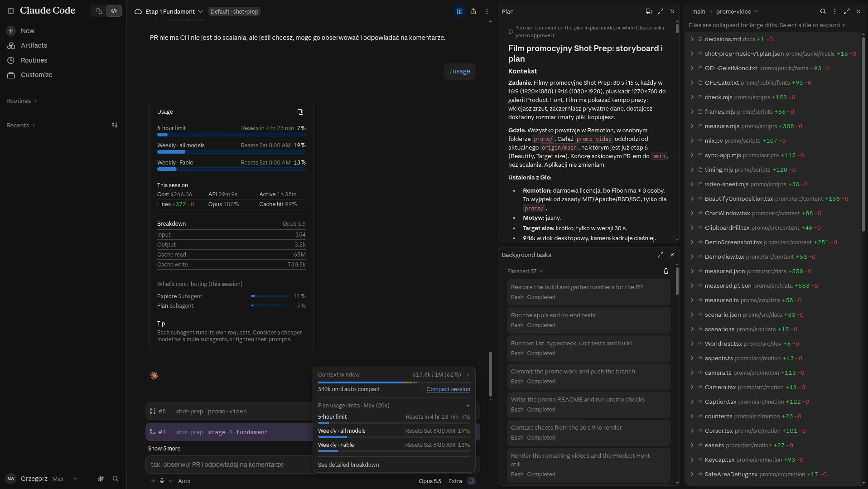
Task: Copy the Usage card contents
Action: 300,112
